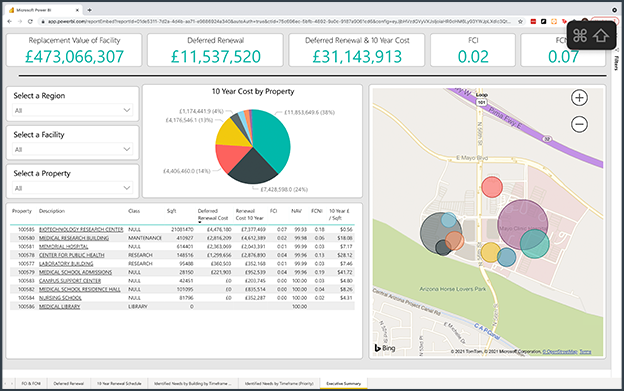624x391 pixels.
Task: Click FCI 0.02 card
Action: tap(473, 50)
